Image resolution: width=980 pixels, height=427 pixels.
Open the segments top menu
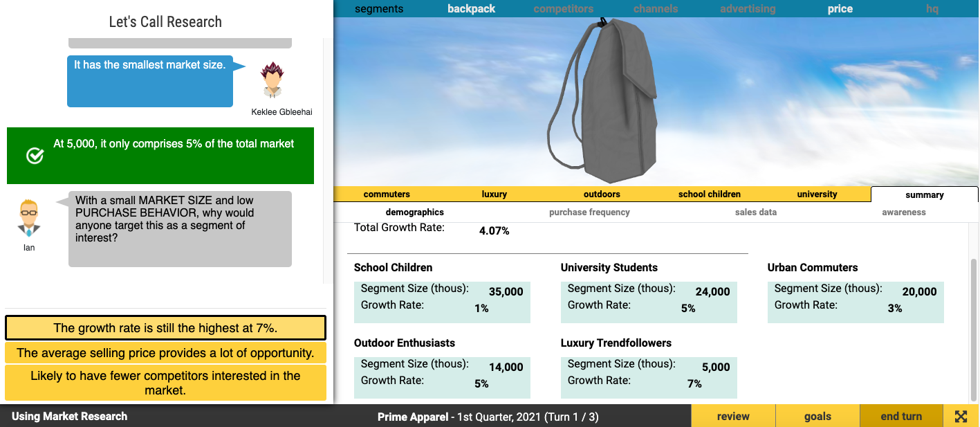point(379,9)
